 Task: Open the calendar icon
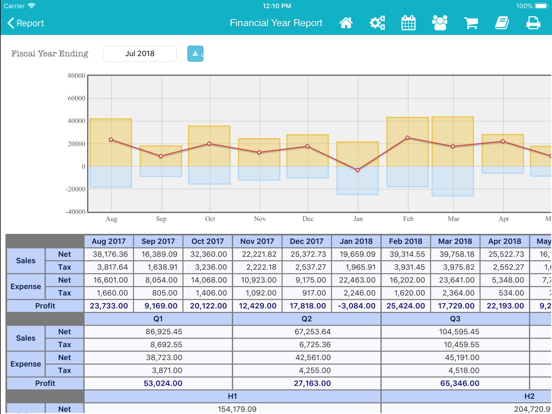click(408, 23)
